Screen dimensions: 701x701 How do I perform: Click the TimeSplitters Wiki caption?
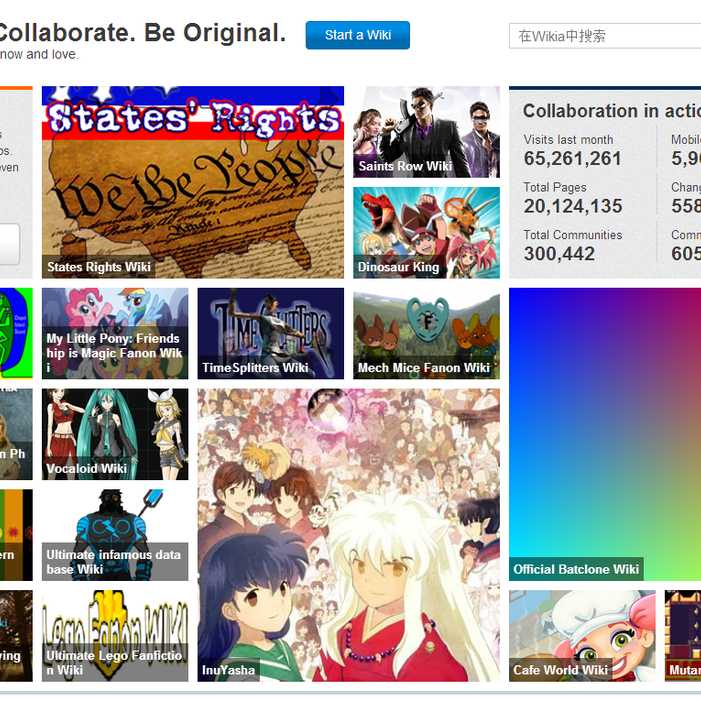click(x=255, y=367)
